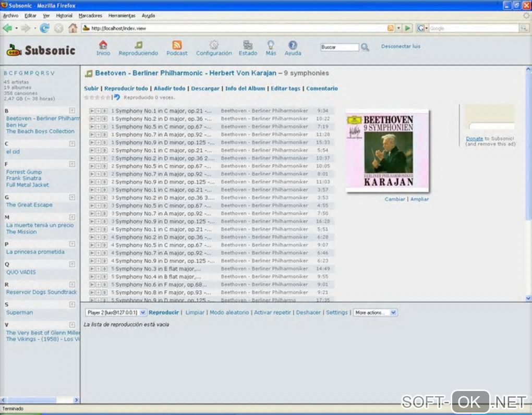
Task: Go to Firefox home page icon
Action: [x=72, y=28]
